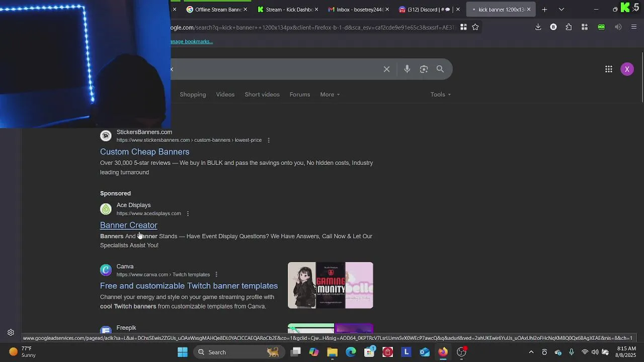This screenshot has height=362, width=644.
Task: Open a new browser tab
Action: click(x=544, y=10)
